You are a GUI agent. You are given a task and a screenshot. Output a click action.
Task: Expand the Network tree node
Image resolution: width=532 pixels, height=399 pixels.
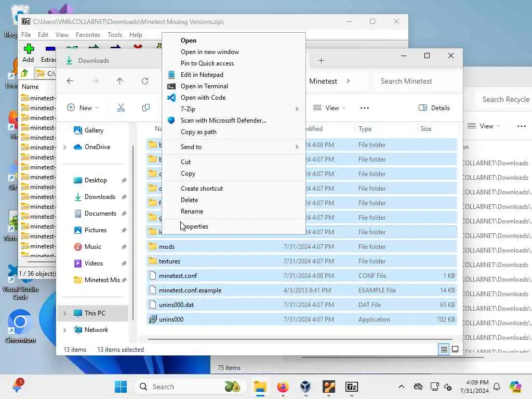tap(65, 330)
